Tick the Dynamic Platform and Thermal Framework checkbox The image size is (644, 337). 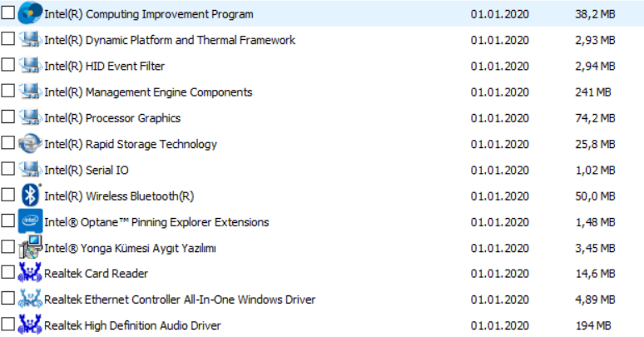(x=7, y=38)
